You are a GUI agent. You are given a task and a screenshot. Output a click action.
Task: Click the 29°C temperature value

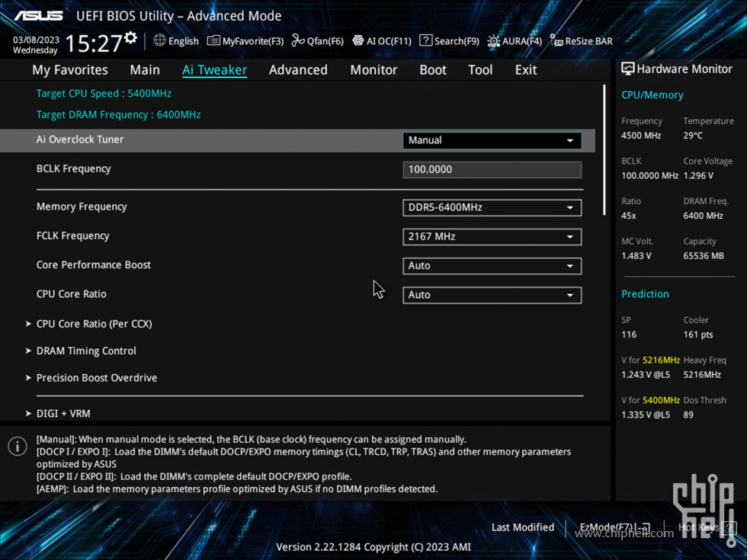click(x=693, y=136)
